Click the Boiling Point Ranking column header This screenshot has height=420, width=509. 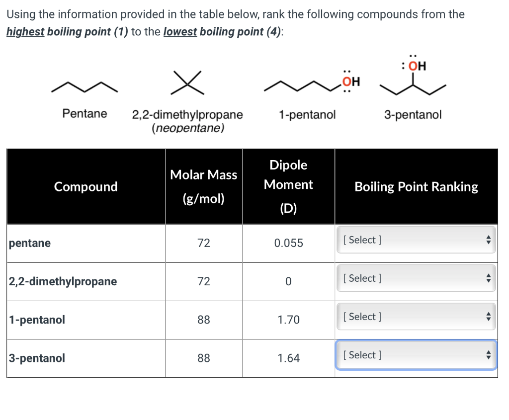tap(416, 186)
